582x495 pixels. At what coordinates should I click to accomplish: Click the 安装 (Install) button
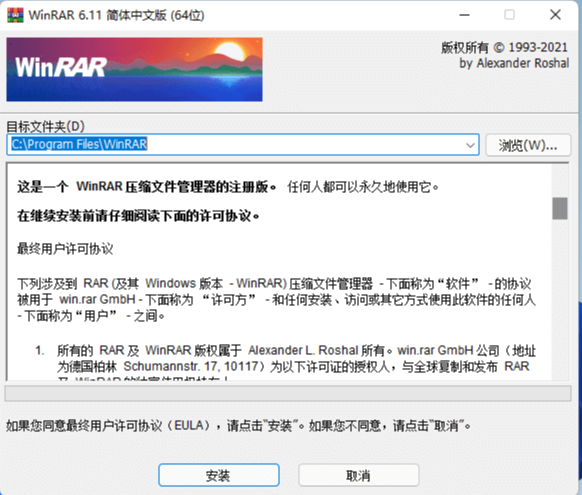[x=219, y=475]
